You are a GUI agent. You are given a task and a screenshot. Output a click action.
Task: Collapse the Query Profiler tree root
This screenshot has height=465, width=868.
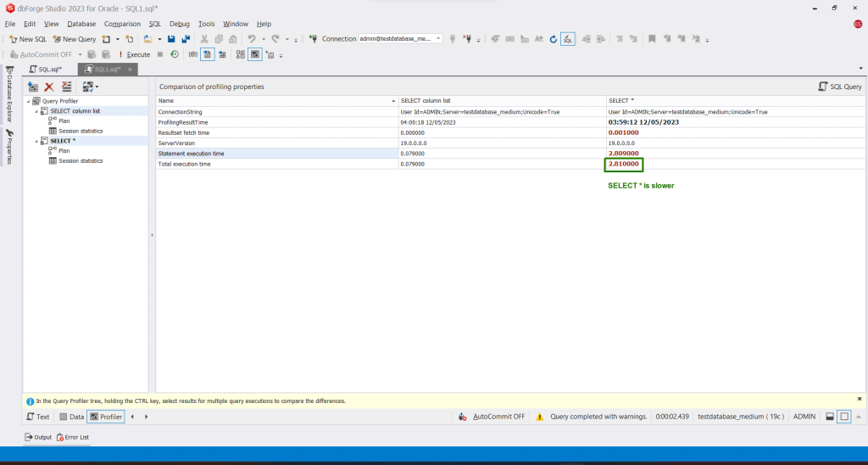[x=28, y=102]
